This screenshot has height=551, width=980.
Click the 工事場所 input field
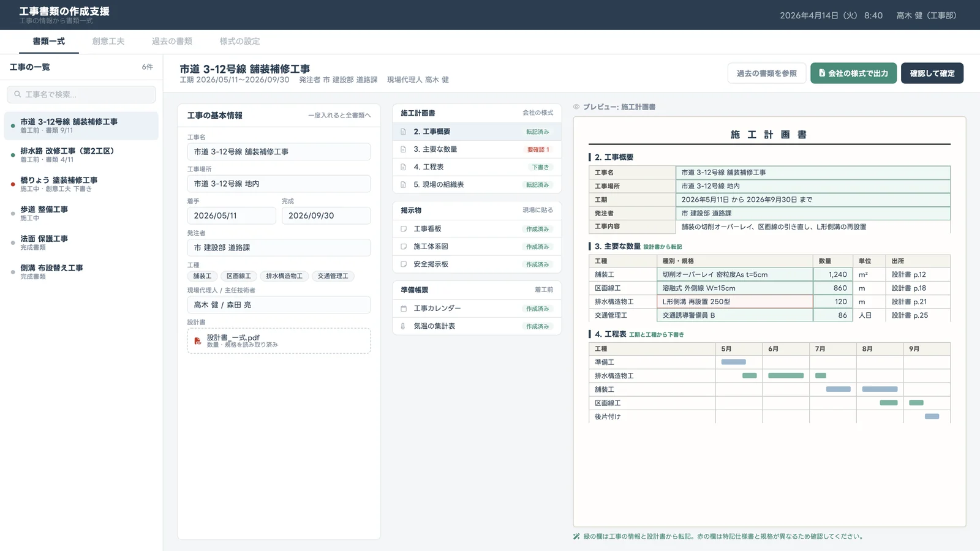[279, 184]
